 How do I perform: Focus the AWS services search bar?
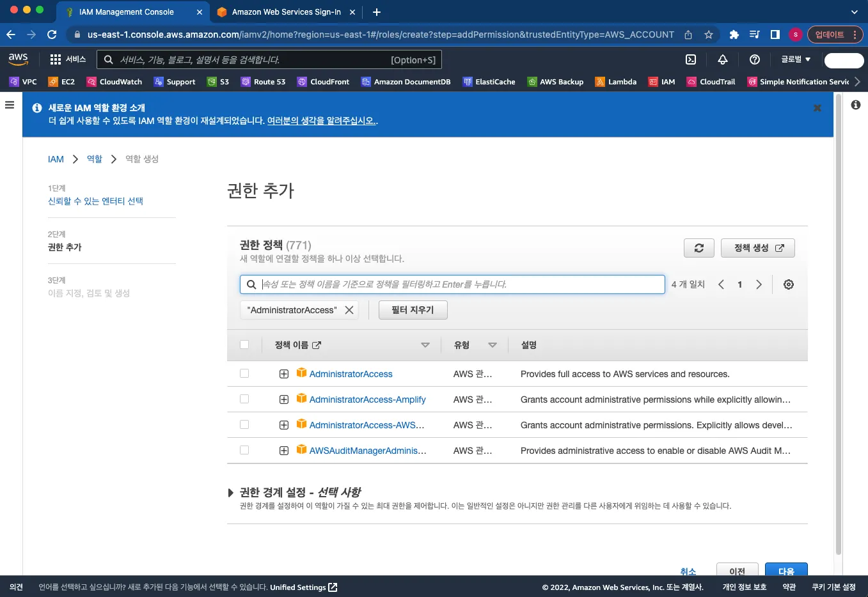[269, 59]
